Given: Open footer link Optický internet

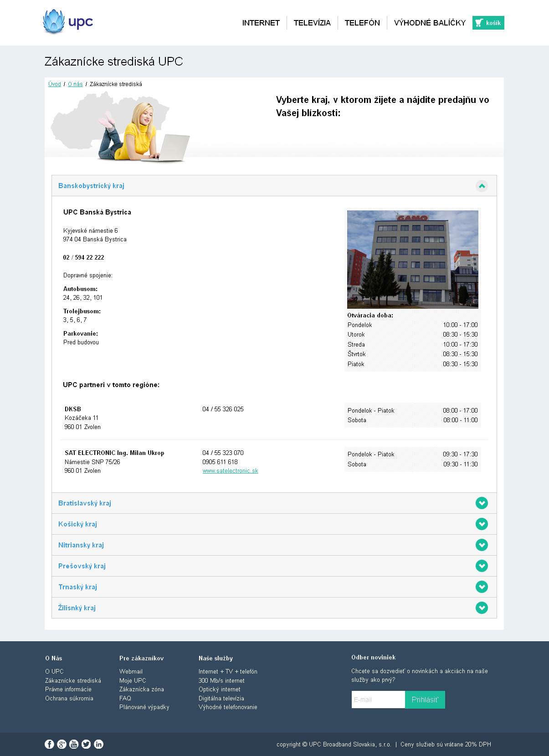Looking at the screenshot, I should [220, 690].
